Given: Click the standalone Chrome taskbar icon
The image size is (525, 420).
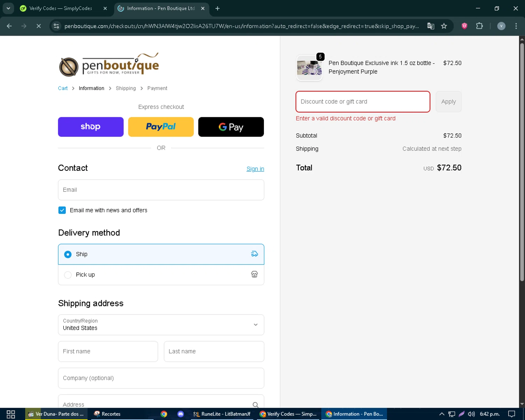Looking at the screenshot, I should pos(164,414).
